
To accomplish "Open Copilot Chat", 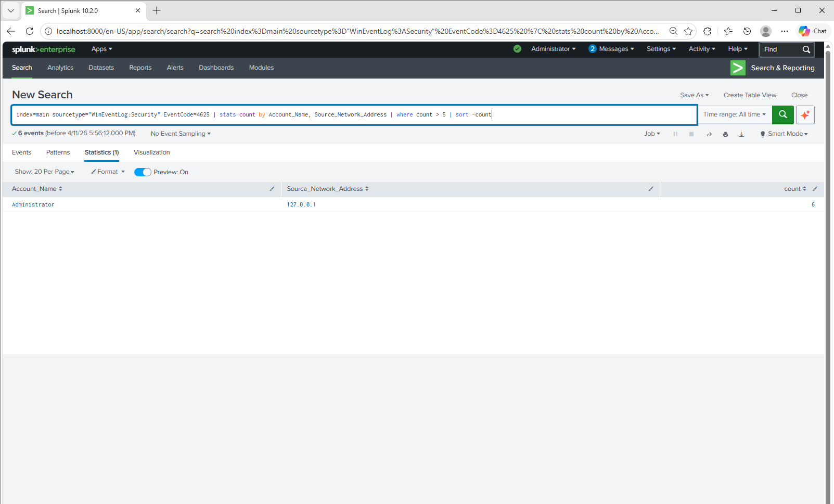I will (x=813, y=31).
